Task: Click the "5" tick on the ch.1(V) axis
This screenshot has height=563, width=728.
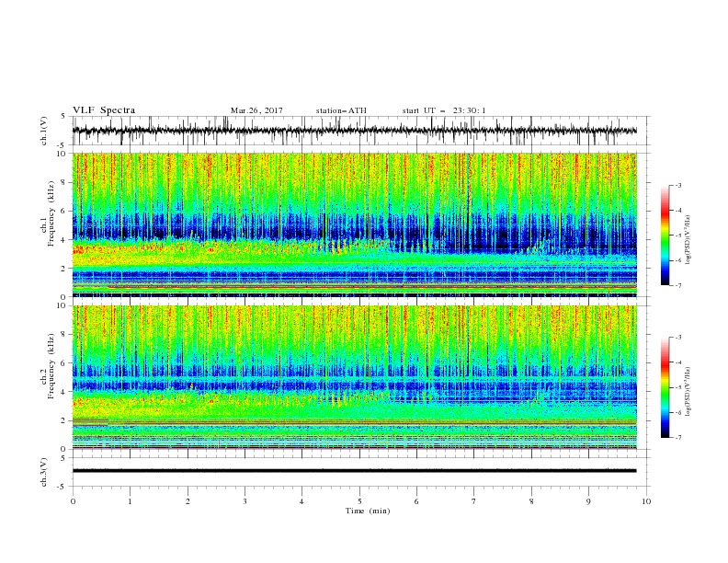Action: coord(63,117)
